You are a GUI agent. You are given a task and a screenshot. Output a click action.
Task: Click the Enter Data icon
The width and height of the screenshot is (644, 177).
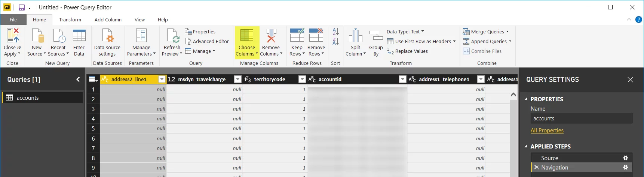pos(79,36)
